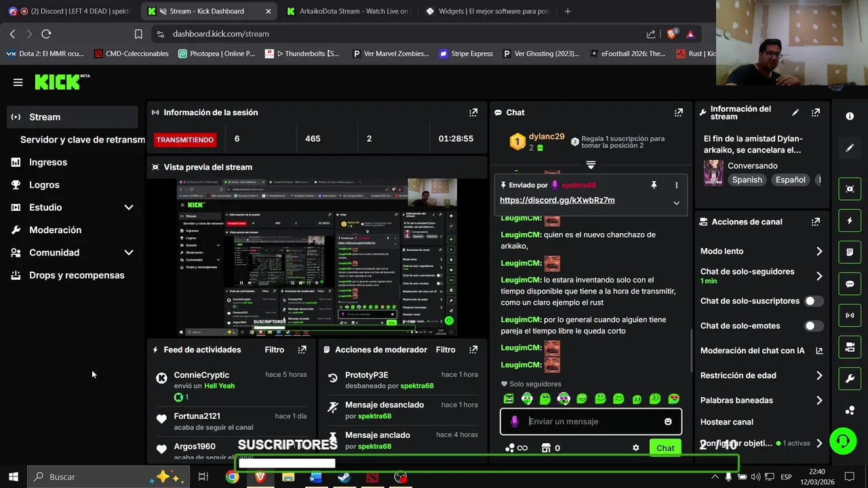Toggle lightning activity widget in right sidebar
The image size is (868, 488).
pos(850,220)
